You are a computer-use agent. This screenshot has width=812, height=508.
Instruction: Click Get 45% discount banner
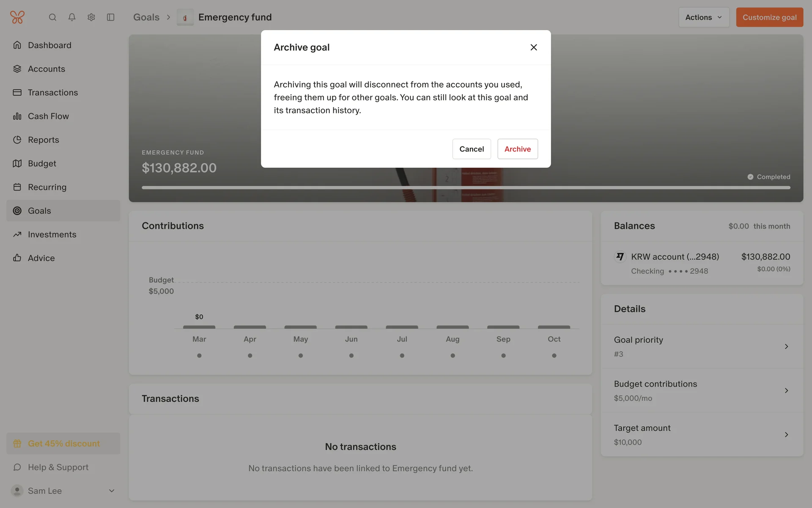[63, 443]
